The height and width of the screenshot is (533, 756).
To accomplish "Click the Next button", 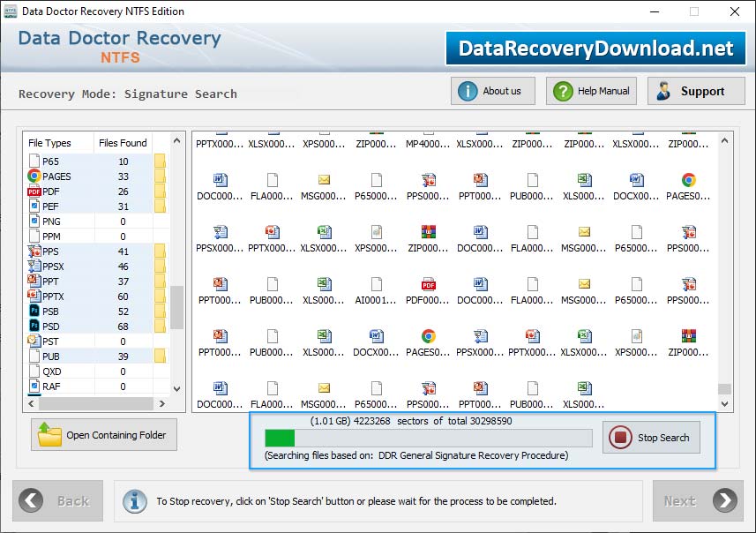I will tap(698, 500).
